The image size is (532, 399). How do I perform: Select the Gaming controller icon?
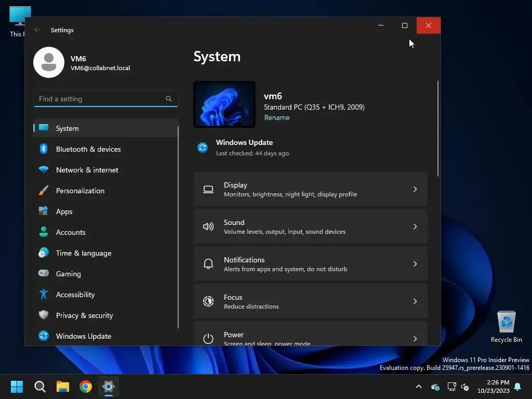(x=44, y=273)
